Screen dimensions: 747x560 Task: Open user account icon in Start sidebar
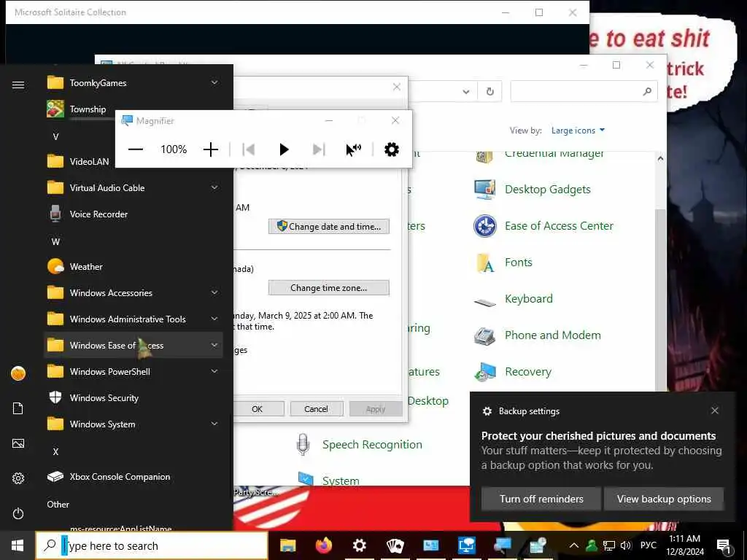pyautogui.click(x=18, y=373)
